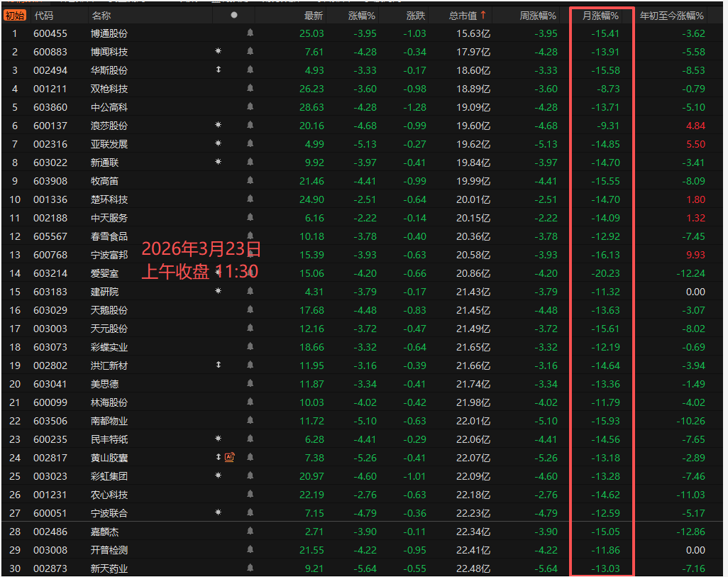The image size is (728, 577).
Task: Select stock code 002494
Action: 50,70
